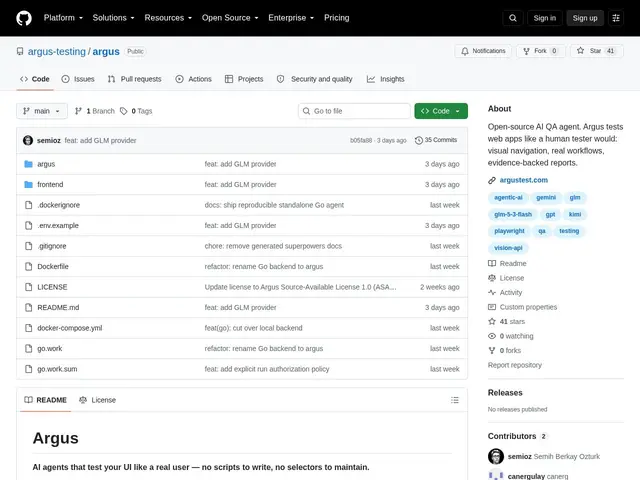
Task: Open the argus folder
Action: tap(46, 164)
